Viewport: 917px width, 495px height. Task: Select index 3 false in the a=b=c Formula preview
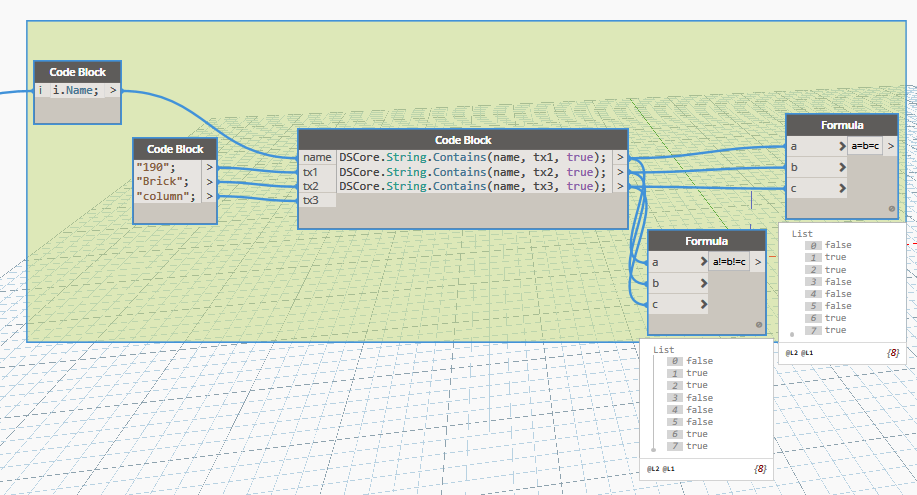(829, 281)
